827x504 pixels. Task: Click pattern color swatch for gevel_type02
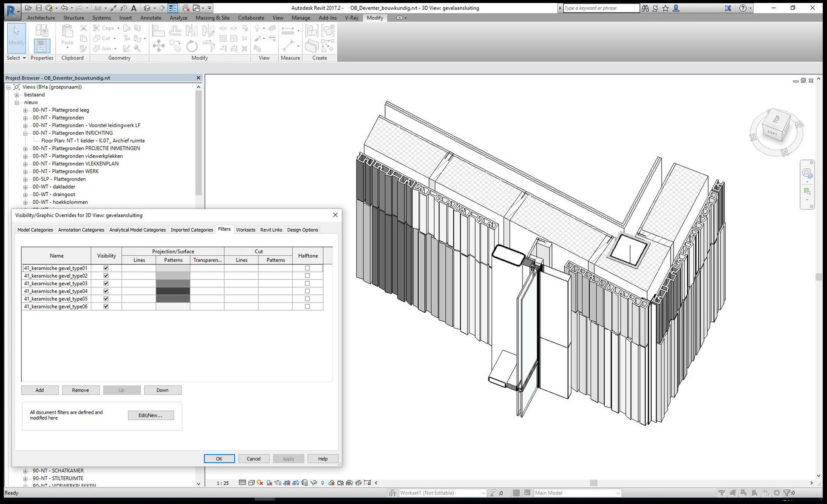pos(173,275)
